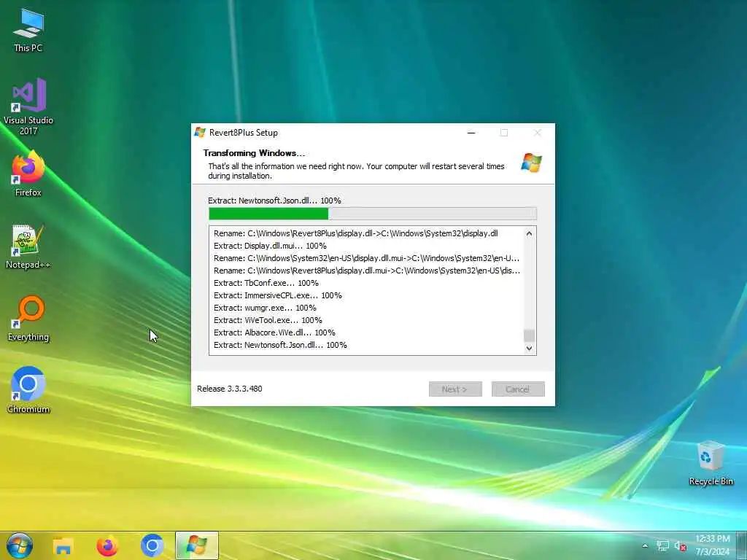Click the disabled maximize button in Setup
The width and height of the screenshot is (747, 560).
click(504, 133)
